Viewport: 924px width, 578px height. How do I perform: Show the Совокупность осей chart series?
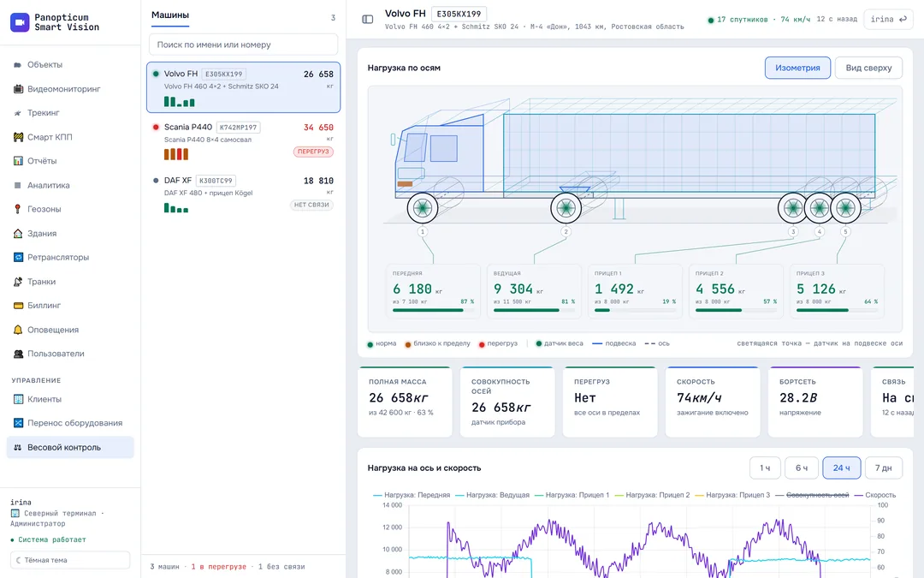coord(812,495)
